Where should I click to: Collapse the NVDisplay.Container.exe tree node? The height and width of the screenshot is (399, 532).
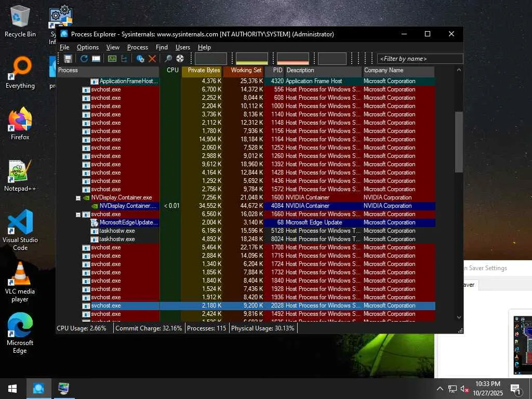78,198
